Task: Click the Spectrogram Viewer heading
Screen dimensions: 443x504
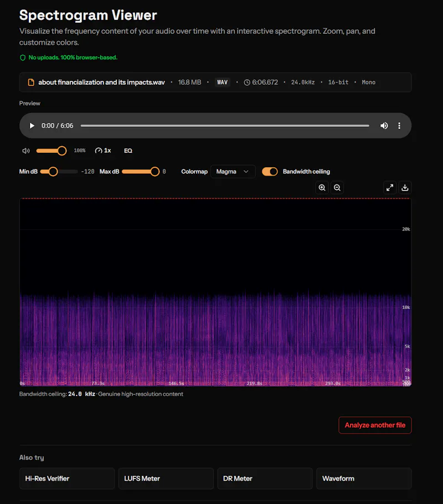Action: click(88, 15)
